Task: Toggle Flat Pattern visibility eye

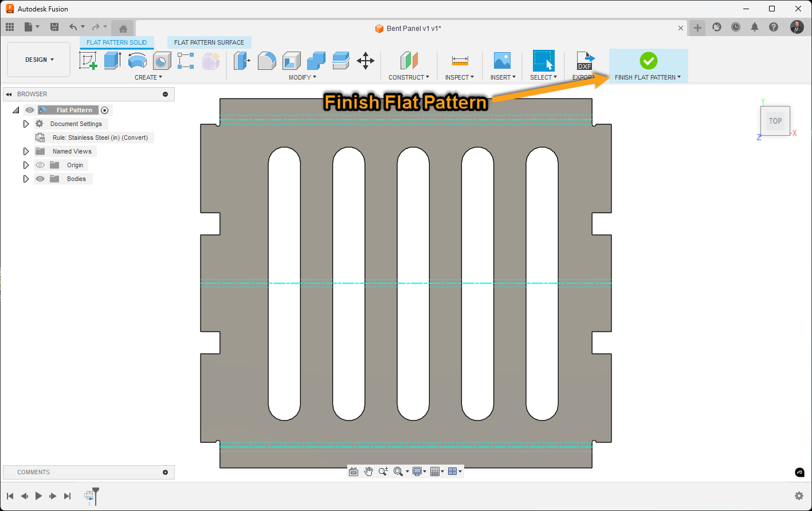Action: click(x=29, y=109)
